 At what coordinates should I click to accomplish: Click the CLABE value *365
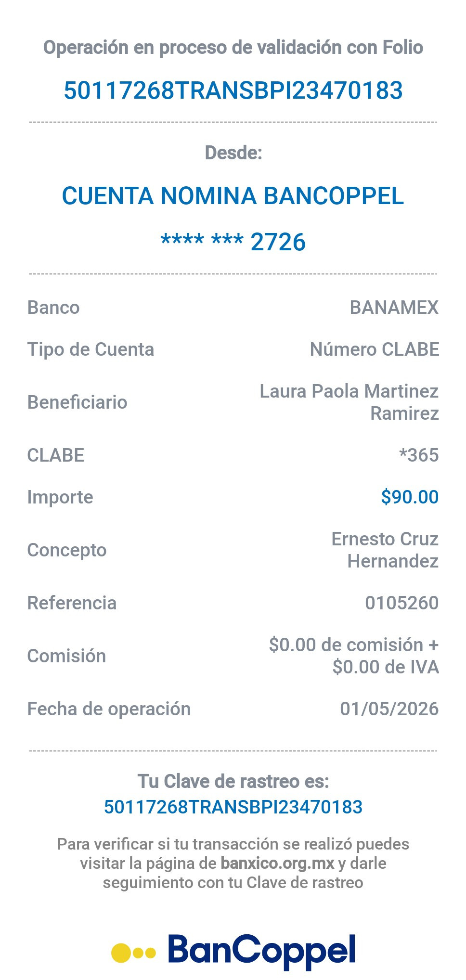pyautogui.click(x=419, y=455)
